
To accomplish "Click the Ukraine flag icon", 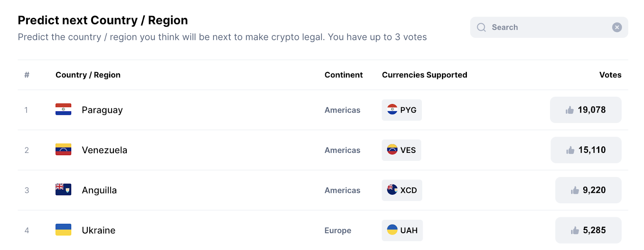I will pos(63,230).
